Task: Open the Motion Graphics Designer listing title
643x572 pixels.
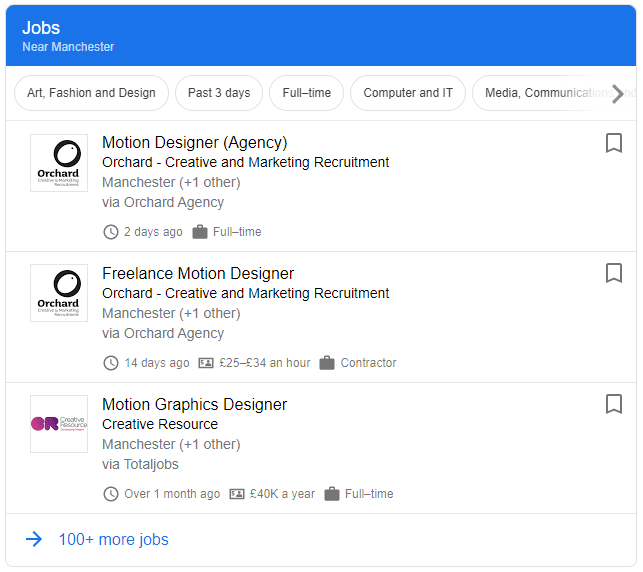Action: tap(194, 405)
